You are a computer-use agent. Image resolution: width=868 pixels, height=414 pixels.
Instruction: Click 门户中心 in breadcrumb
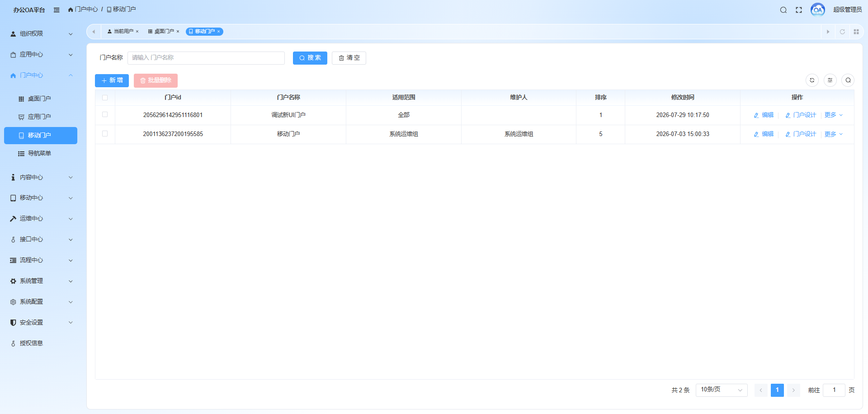(86, 9)
